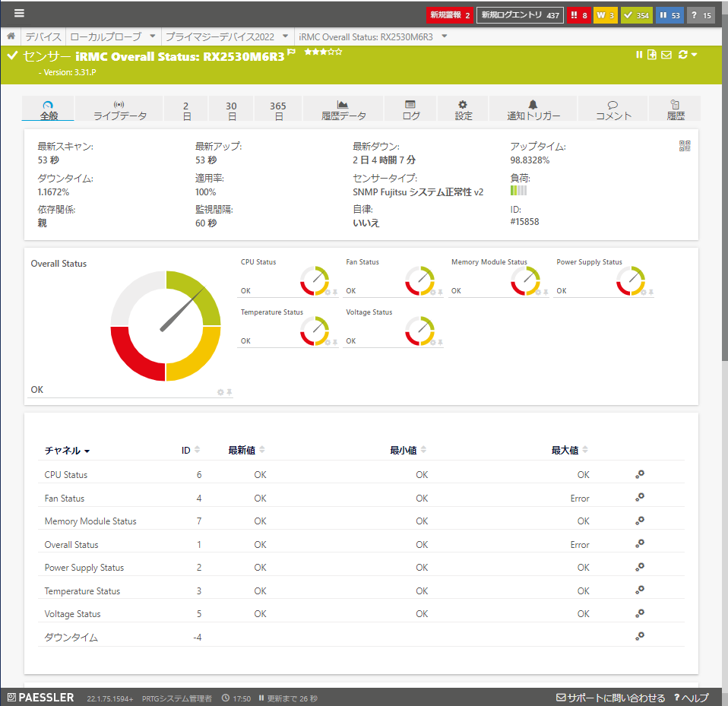This screenshot has height=706, width=728.
Task: Open Memory Module Status row settings
Action: [x=639, y=521]
